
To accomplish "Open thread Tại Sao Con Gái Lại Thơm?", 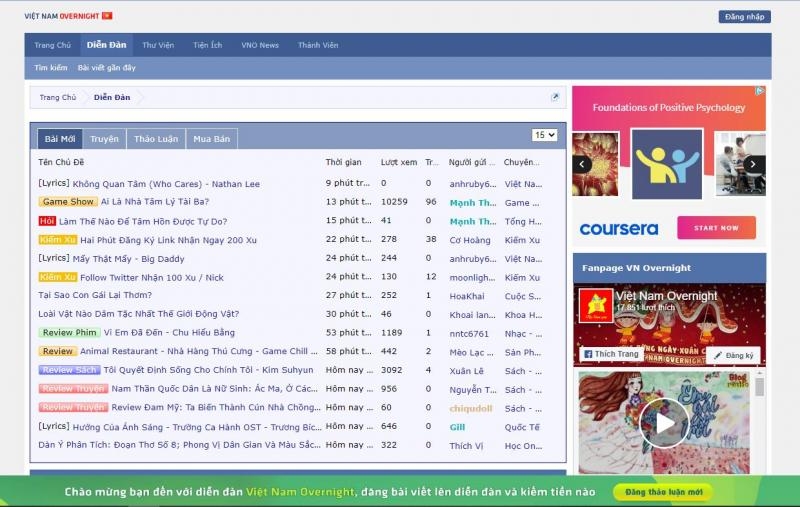I will 95,295.
